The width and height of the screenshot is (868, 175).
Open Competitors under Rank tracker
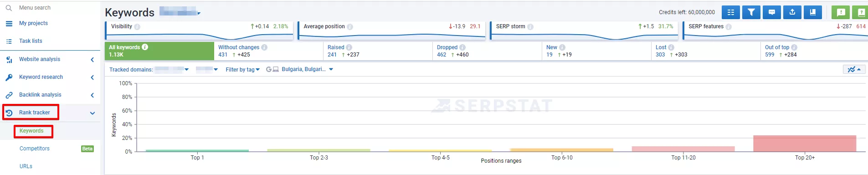click(x=35, y=149)
